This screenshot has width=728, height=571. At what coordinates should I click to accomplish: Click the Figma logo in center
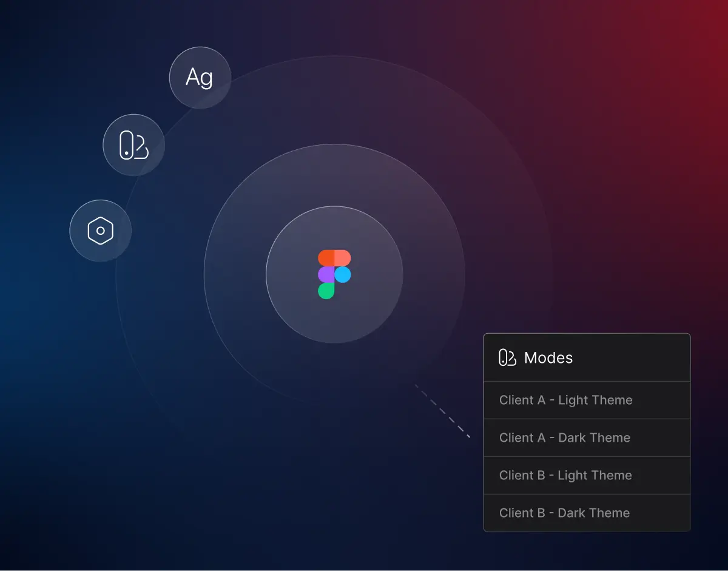coord(334,274)
